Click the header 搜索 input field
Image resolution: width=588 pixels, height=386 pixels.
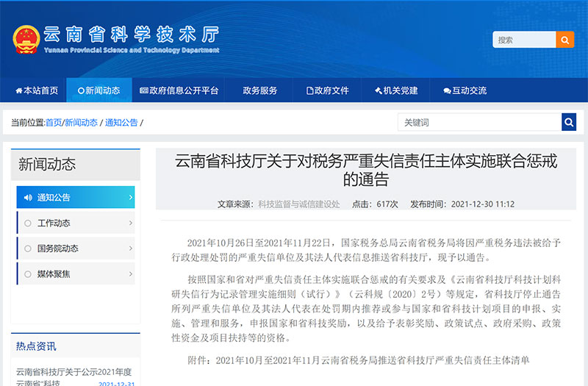tap(524, 40)
